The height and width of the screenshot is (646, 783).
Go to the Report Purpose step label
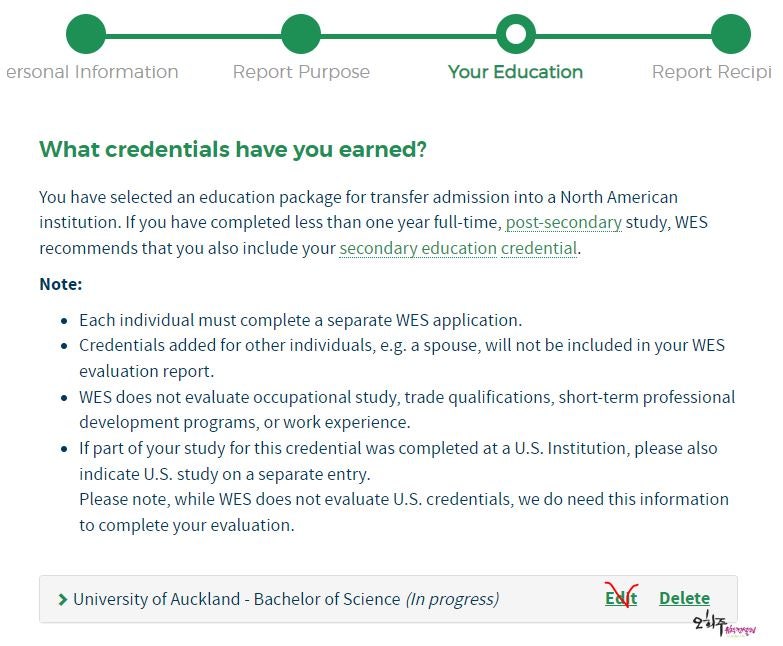coord(301,72)
